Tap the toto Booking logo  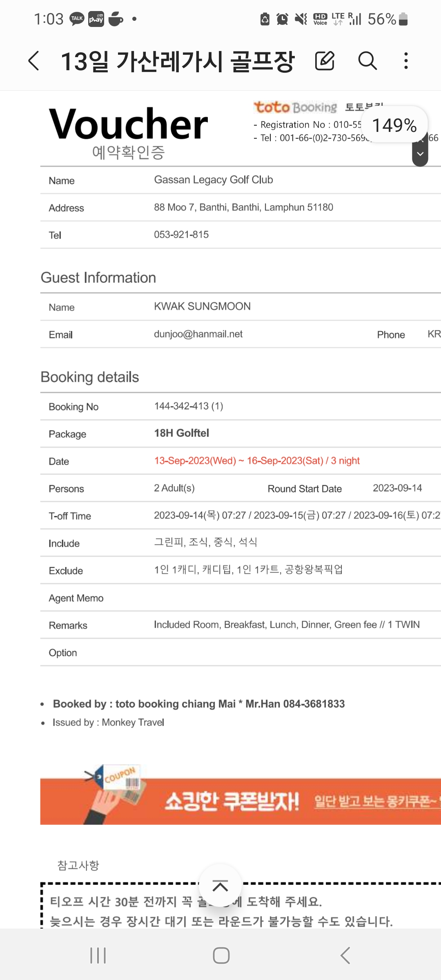pyautogui.click(x=296, y=107)
